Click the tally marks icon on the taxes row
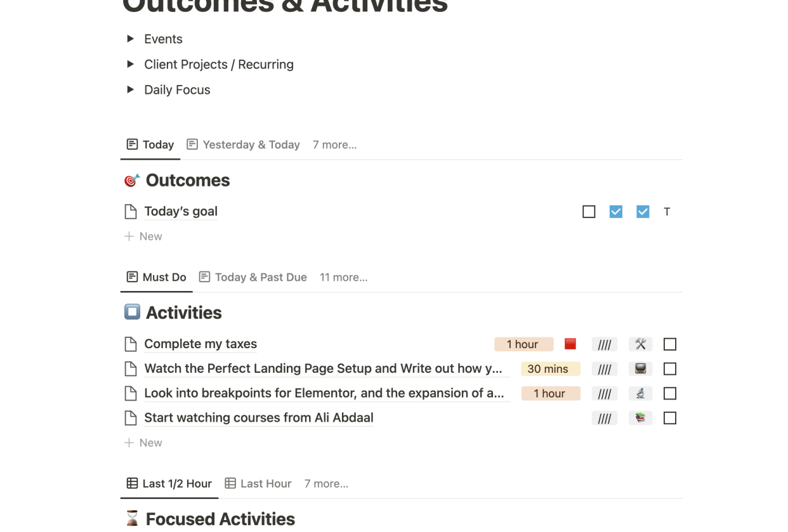Screen dimensions: 788x532 coord(604,344)
